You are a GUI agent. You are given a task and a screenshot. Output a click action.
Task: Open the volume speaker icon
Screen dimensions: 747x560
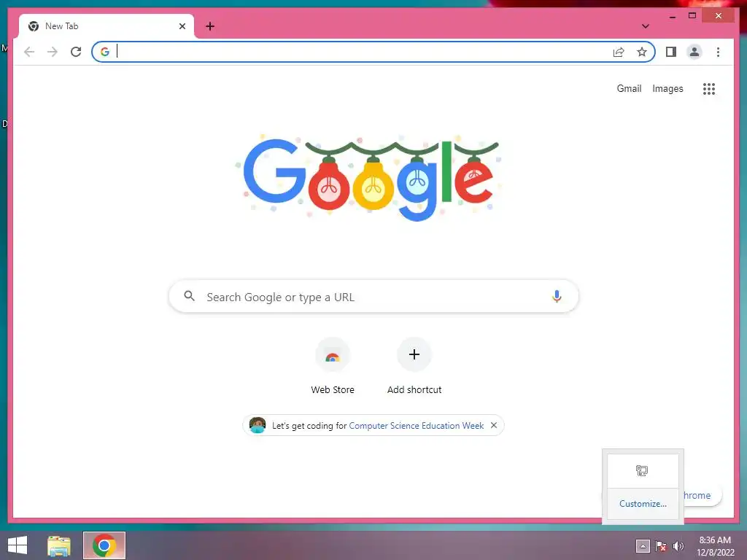pos(678,546)
